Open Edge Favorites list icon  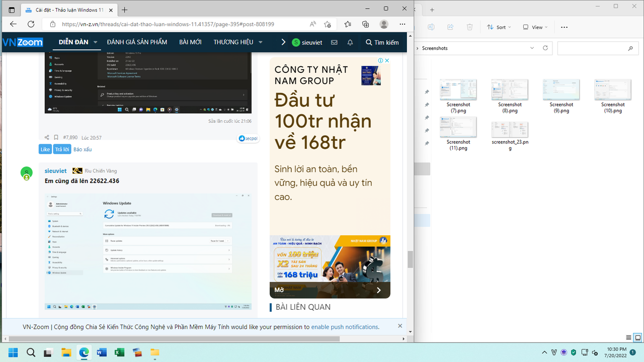coord(348,24)
